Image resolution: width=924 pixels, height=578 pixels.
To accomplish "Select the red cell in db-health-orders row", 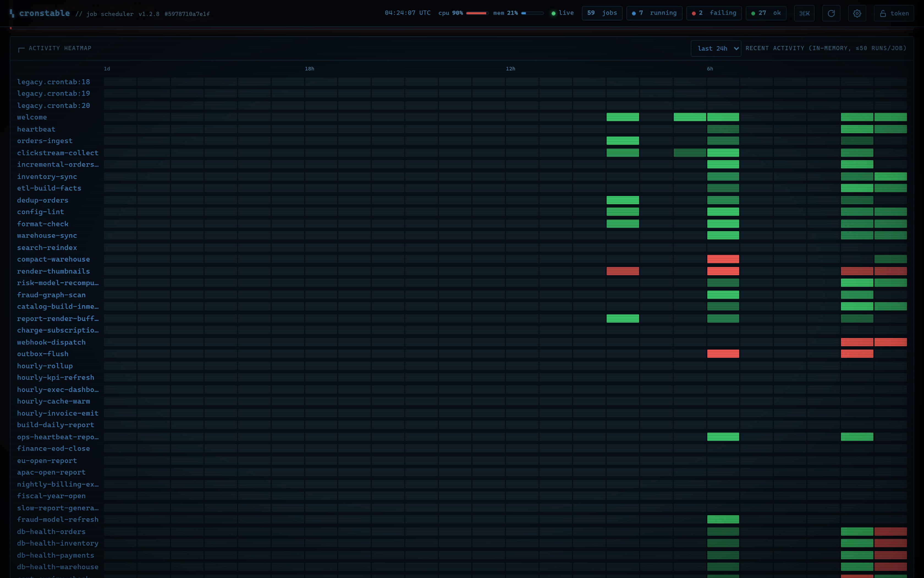I will click(x=890, y=531).
